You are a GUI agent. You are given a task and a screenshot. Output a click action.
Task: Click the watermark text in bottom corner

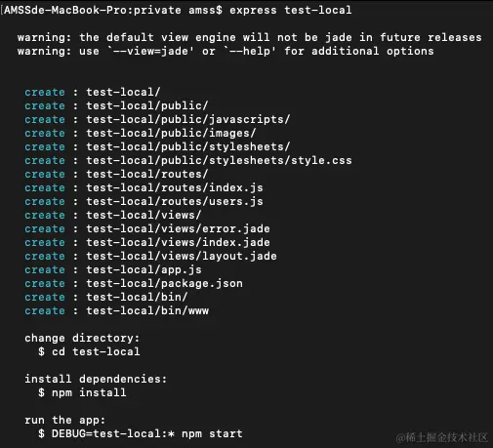[x=442, y=437]
